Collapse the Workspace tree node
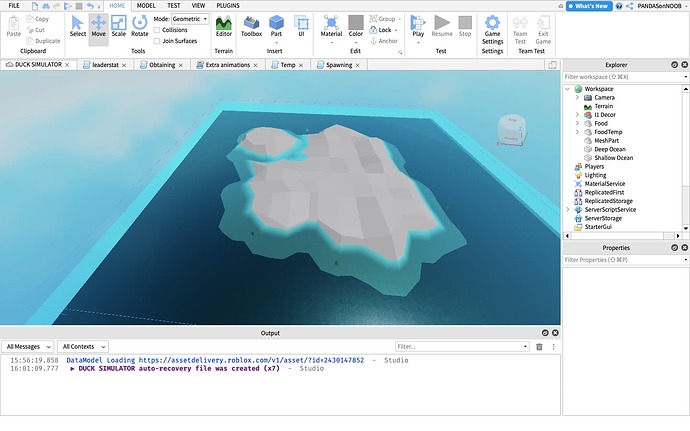This screenshot has width=690, height=431. point(568,89)
